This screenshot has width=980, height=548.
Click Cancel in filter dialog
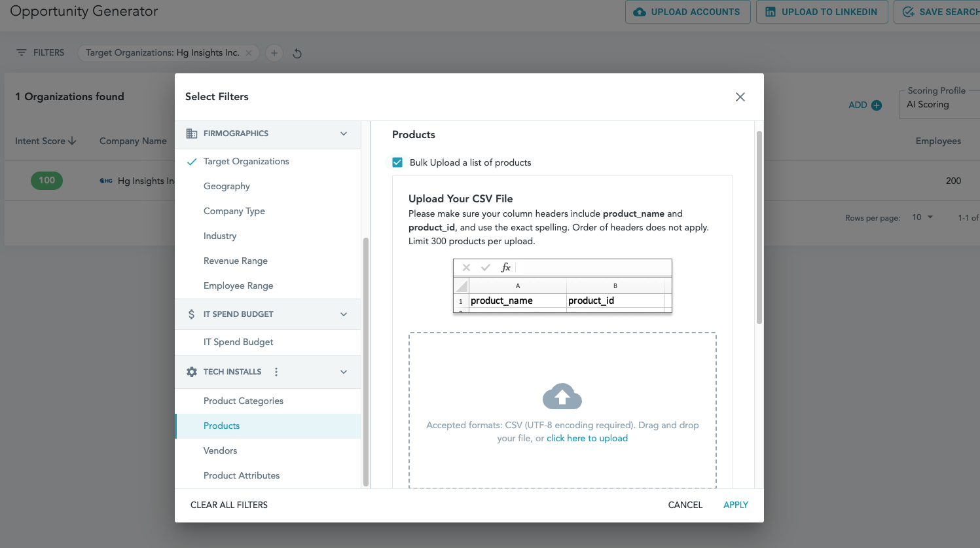coord(685,505)
